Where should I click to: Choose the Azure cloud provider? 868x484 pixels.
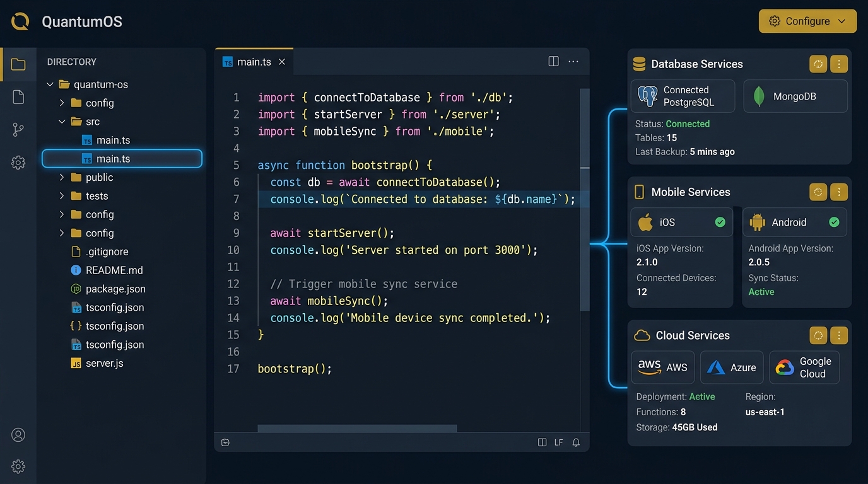732,367
